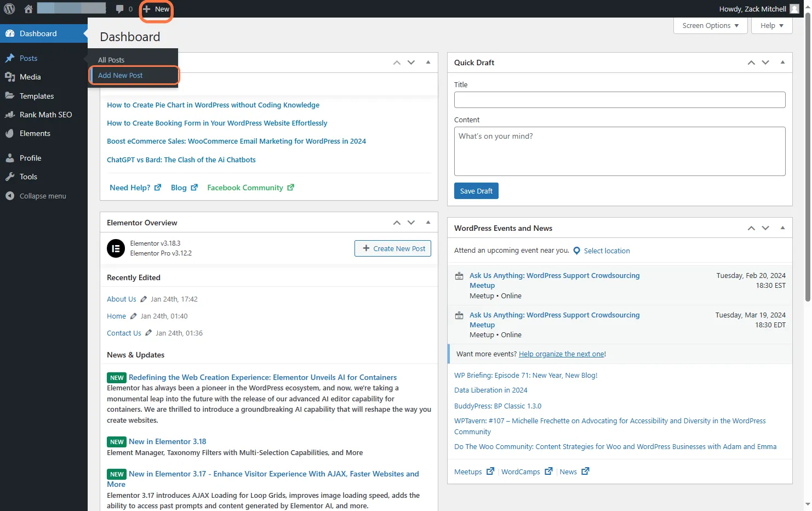This screenshot has width=812, height=511.
Task: Open the site home icon
Action: pyautogui.click(x=28, y=9)
